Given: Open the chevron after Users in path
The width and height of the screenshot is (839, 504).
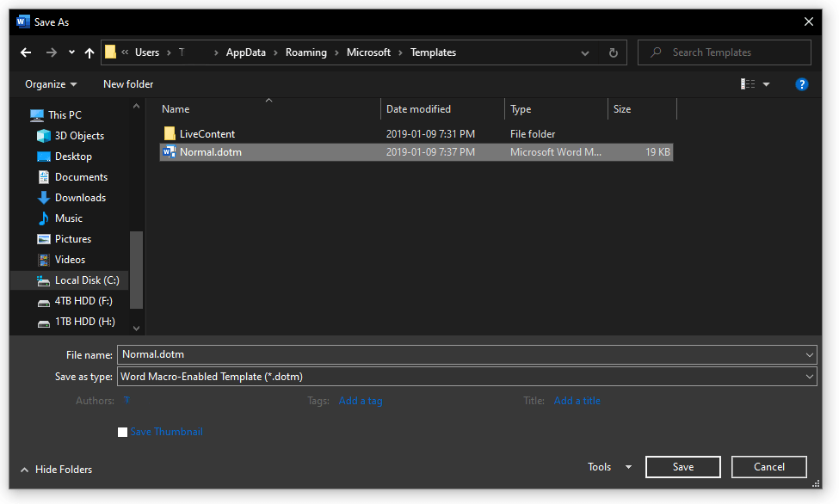Looking at the screenshot, I should pyautogui.click(x=169, y=52).
